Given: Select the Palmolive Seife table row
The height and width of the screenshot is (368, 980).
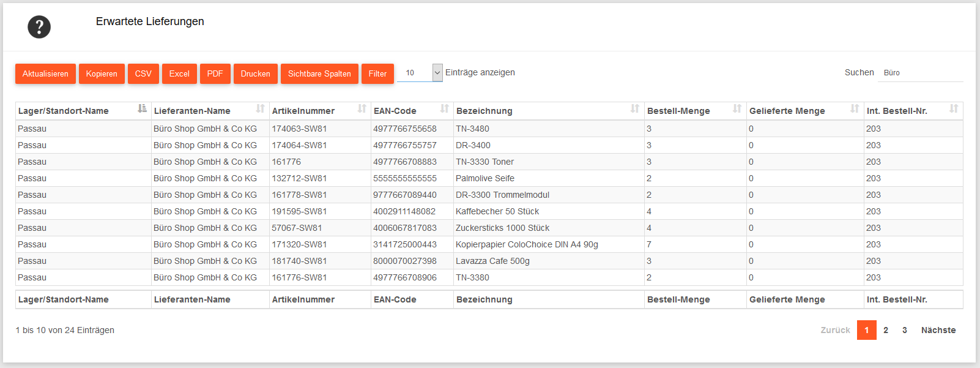Looking at the screenshot, I should point(484,178).
